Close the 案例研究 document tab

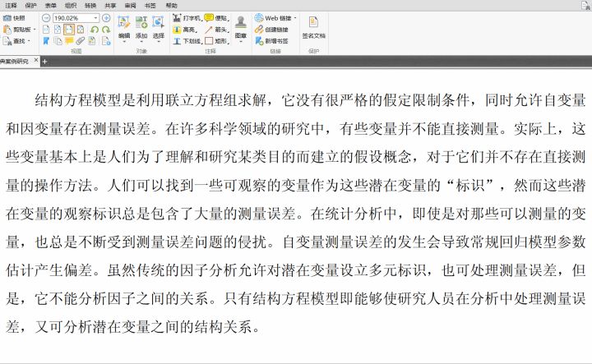(x=36, y=60)
